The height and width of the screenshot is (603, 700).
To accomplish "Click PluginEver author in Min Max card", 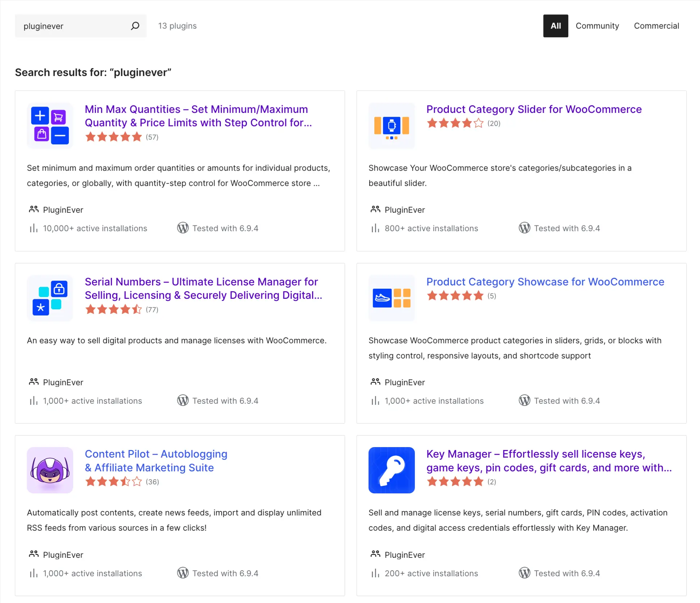I will [x=63, y=210].
